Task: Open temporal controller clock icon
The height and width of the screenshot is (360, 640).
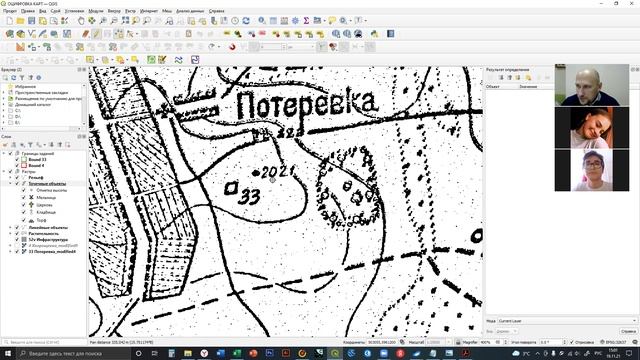Action: pyautogui.click(x=235, y=20)
